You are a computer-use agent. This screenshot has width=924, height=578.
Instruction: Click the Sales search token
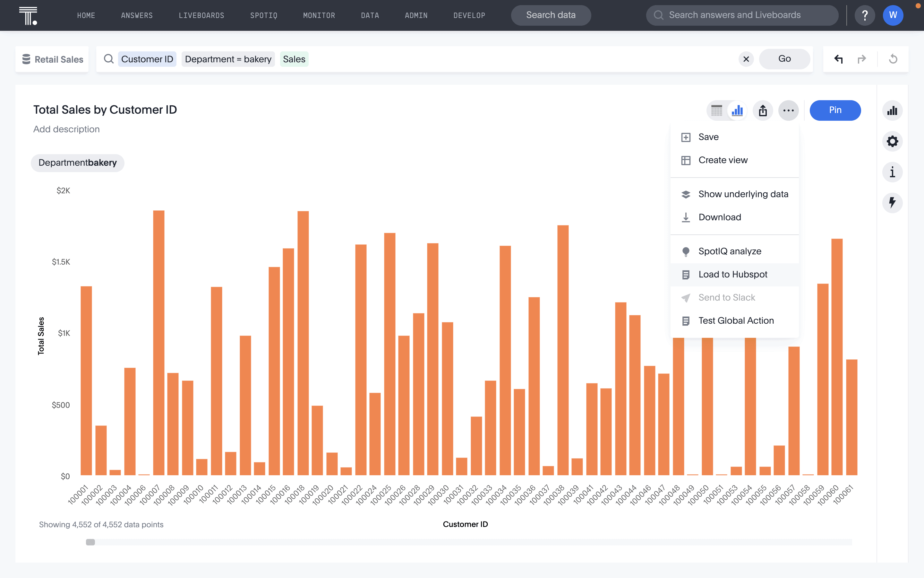[x=294, y=59]
